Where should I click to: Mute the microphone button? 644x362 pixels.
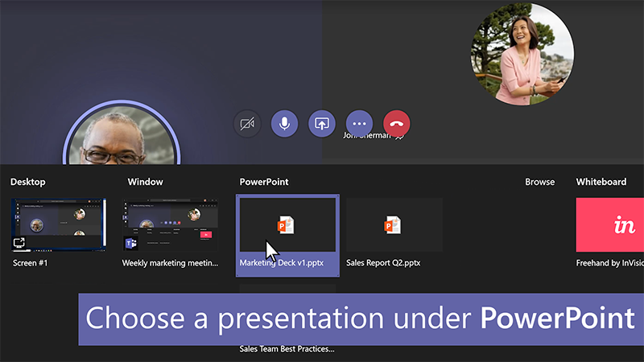284,124
